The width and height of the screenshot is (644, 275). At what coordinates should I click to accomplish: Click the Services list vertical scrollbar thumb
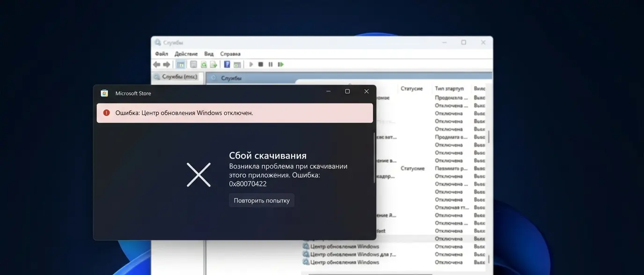coord(489,137)
